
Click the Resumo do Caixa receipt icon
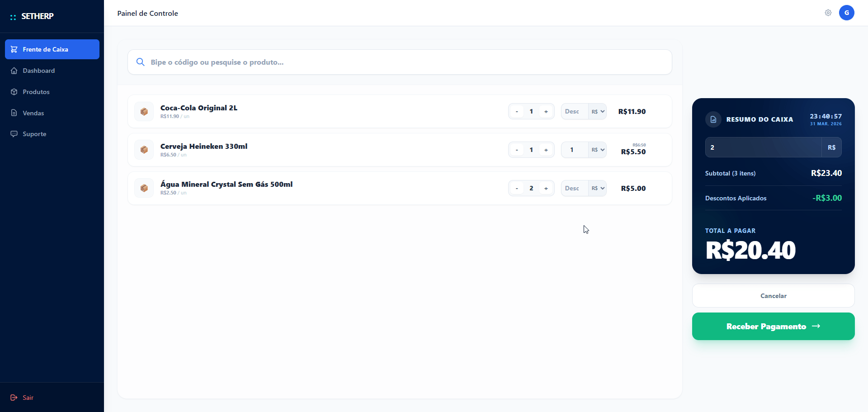pyautogui.click(x=713, y=119)
